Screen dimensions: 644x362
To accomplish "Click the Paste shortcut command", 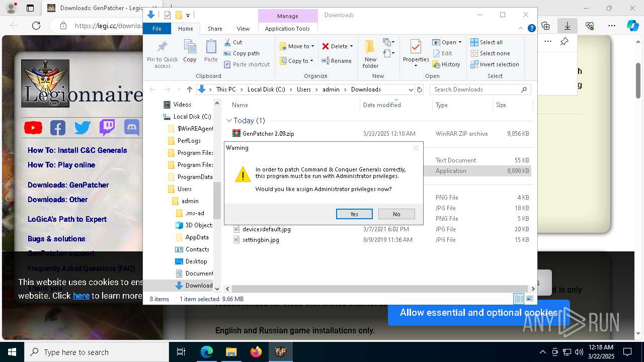I will click(247, 64).
